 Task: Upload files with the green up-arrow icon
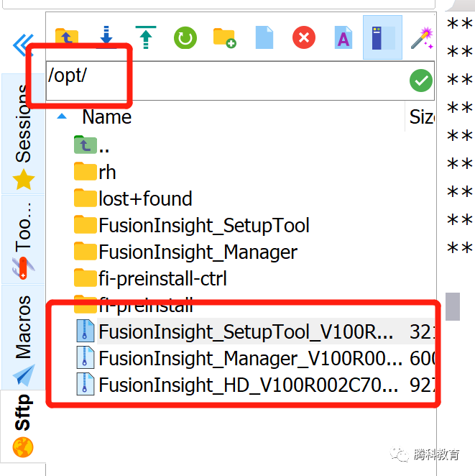pyautogui.click(x=146, y=37)
